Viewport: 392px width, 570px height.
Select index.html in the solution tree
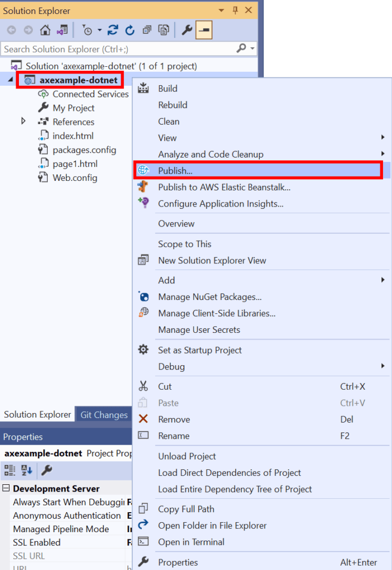point(73,136)
